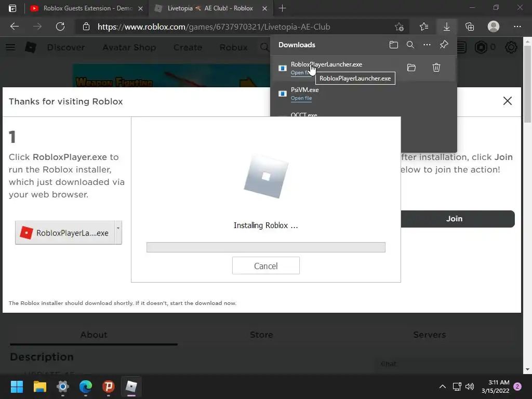
Task: Open the tab actions menu icon at top left
Action: coord(12,8)
